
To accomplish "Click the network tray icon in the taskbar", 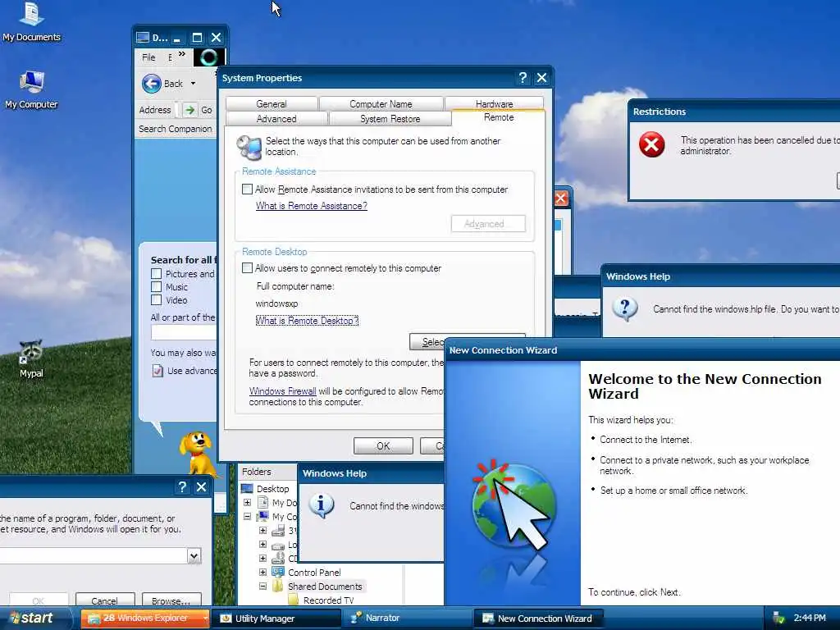I will (x=779, y=619).
